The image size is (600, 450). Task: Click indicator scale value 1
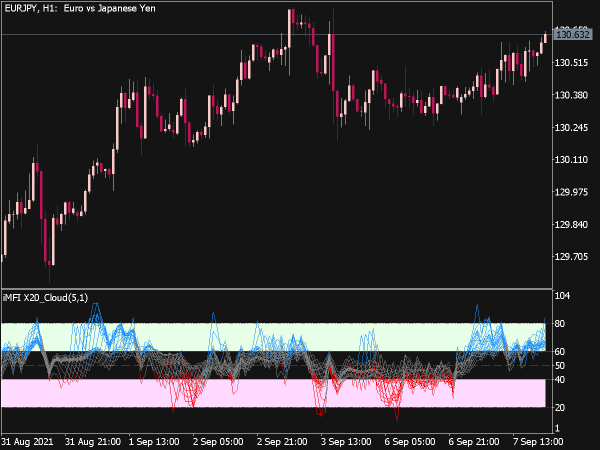(x=557, y=429)
